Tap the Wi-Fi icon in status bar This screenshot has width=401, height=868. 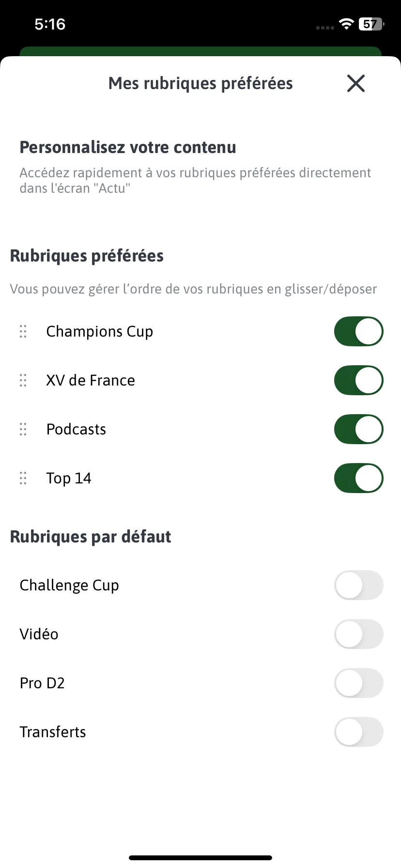pos(346,24)
